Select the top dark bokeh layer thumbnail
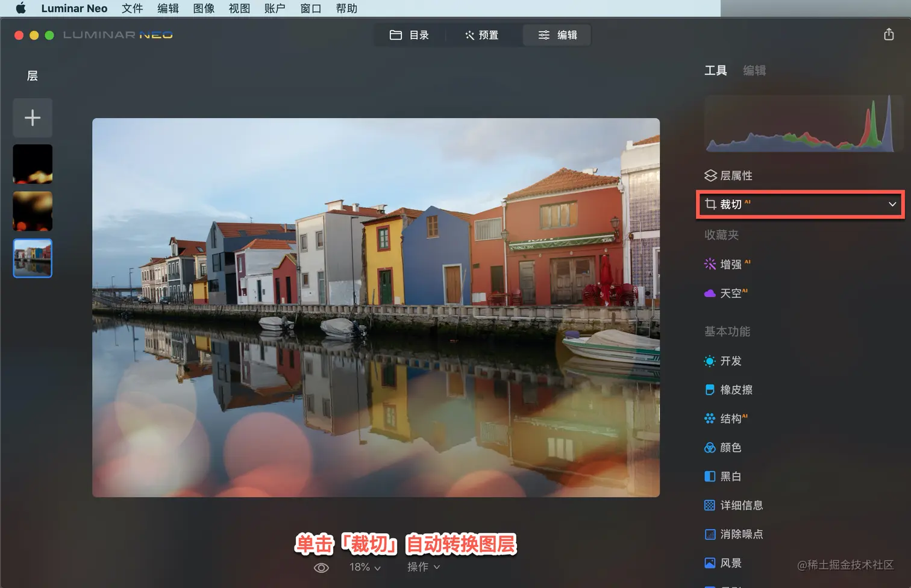The width and height of the screenshot is (911, 588). 33,164
